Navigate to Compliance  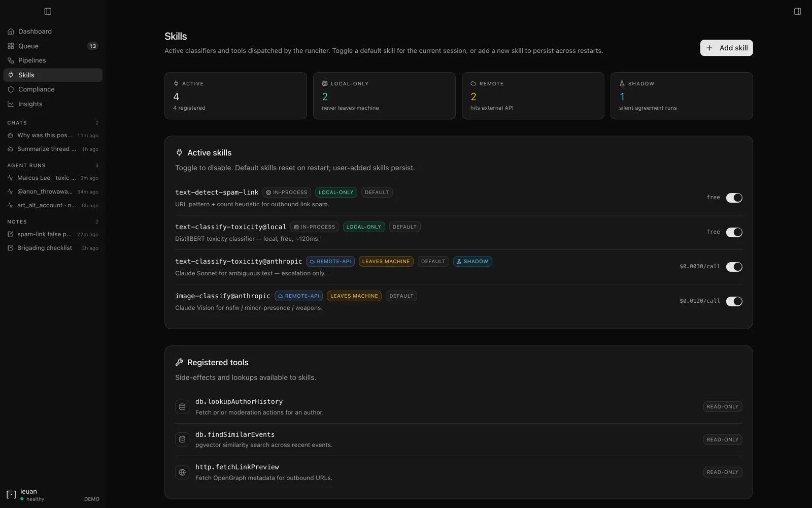pyautogui.click(x=53, y=89)
